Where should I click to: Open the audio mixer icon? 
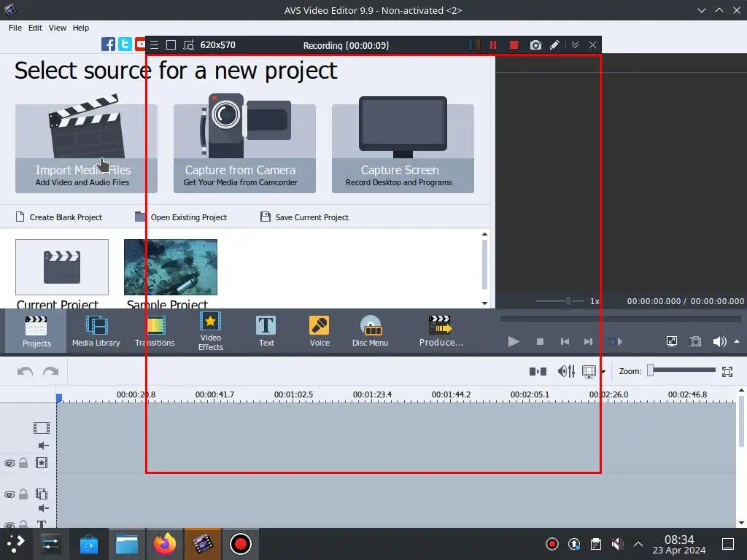pos(566,371)
